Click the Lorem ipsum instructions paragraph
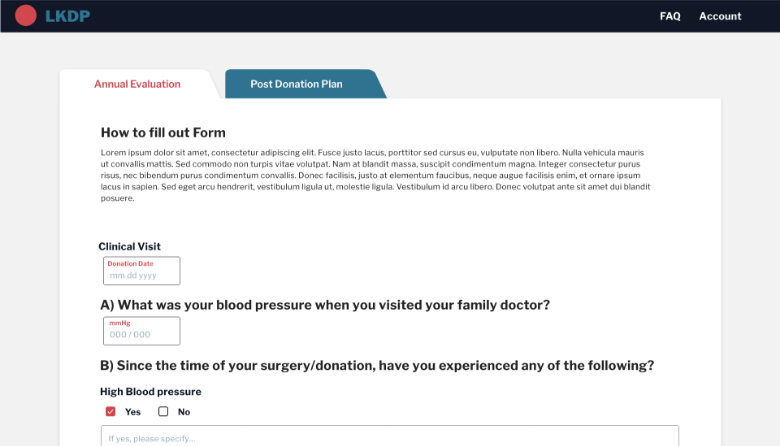 pyautogui.click(x=375, y=175)
